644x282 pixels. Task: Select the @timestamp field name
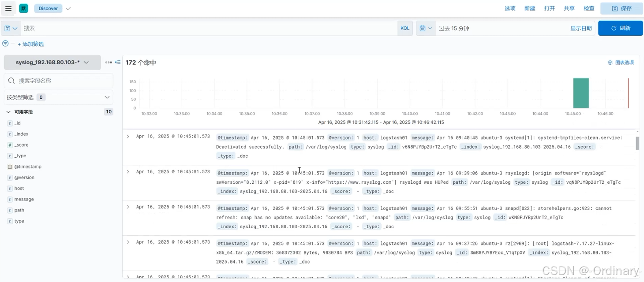click(28, 167)
